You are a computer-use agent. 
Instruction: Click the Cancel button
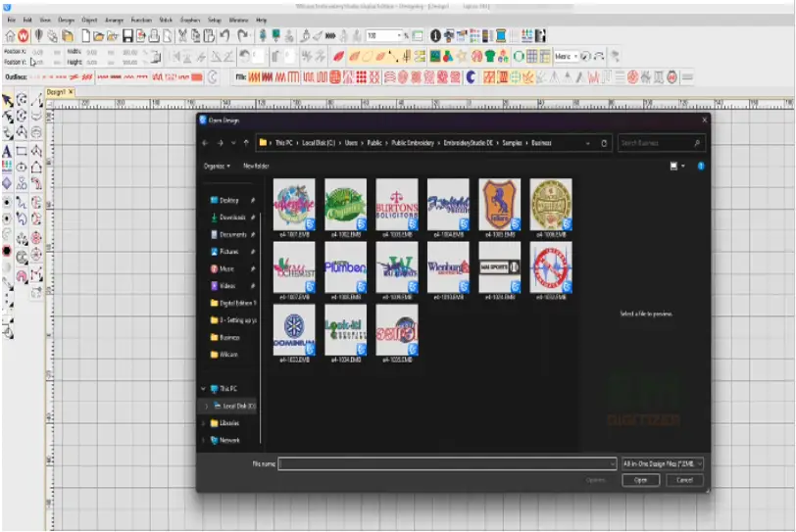coord(684,480)
